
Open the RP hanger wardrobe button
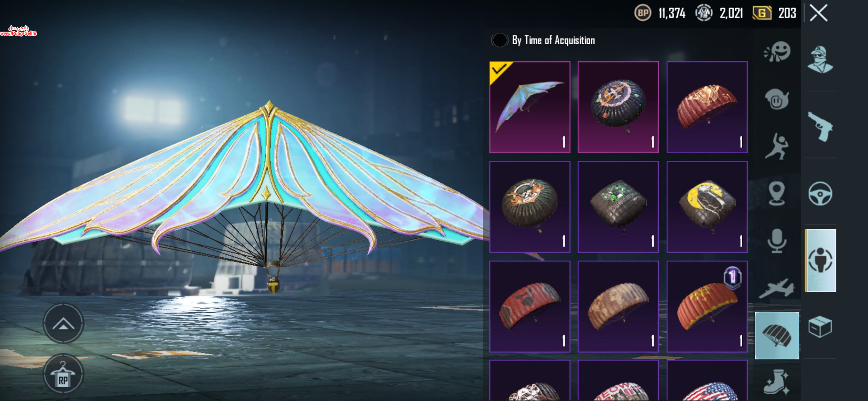point(63,374)
